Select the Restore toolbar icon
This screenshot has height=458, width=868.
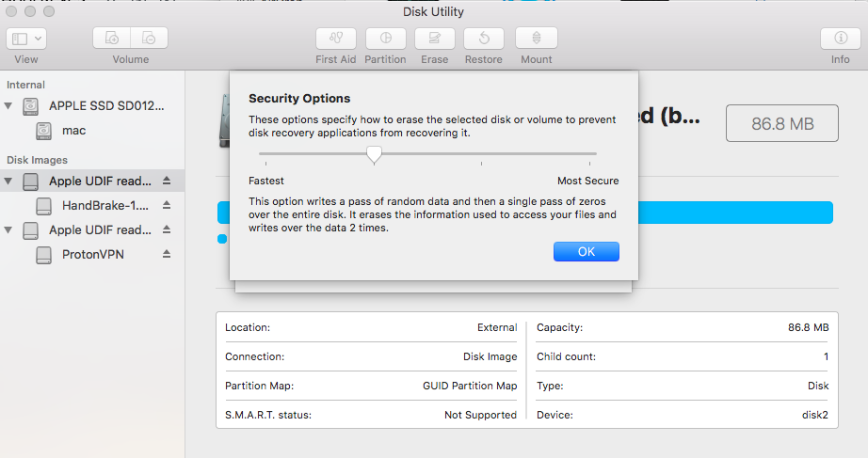click(484, 39)
